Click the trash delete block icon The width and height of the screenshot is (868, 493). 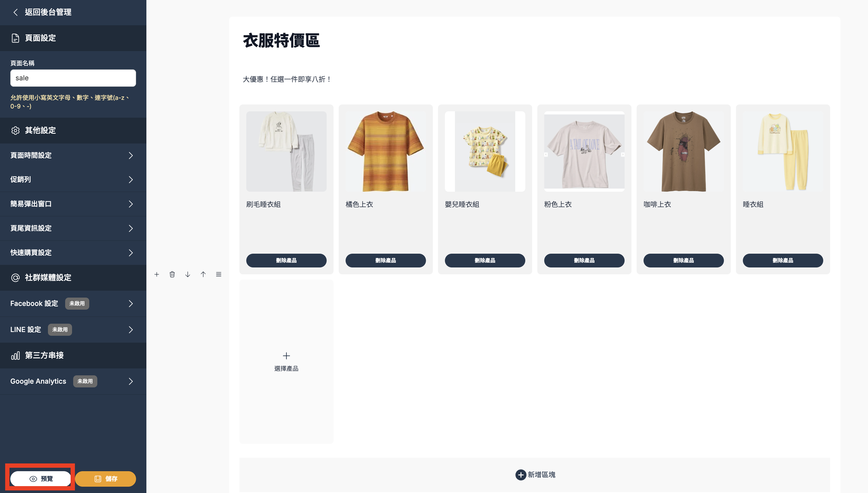coord(172,274)
